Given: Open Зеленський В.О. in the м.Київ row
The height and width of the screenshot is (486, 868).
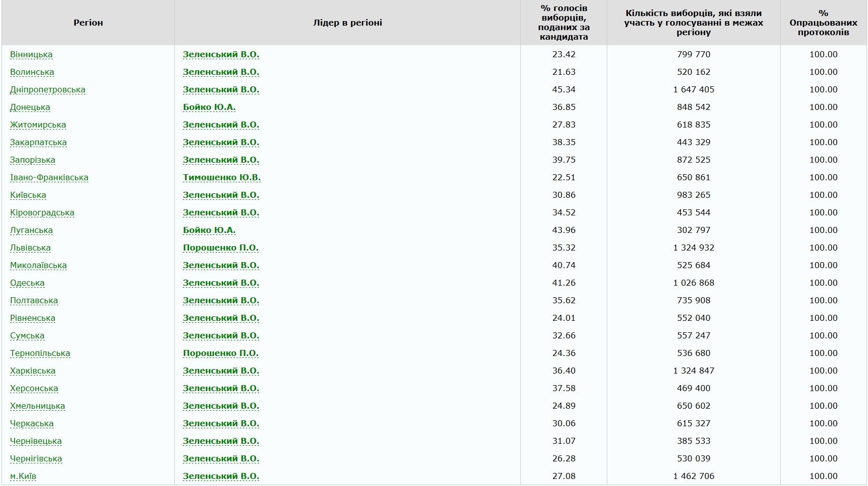Looking at the screenshot, I should (221, 476).
